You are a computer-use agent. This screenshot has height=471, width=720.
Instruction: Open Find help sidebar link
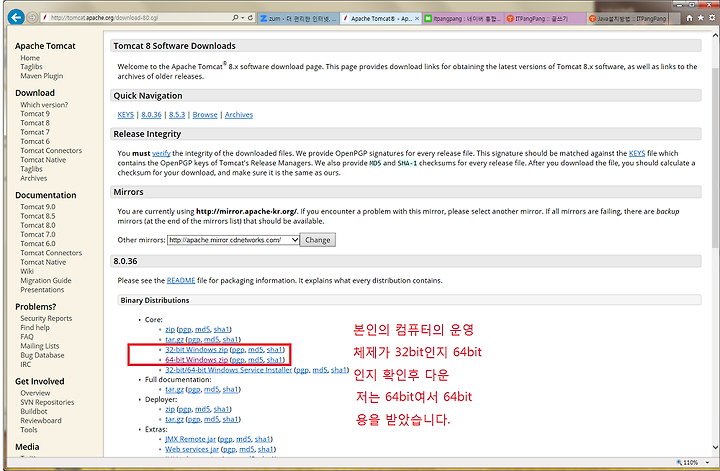tap(35, 328)
